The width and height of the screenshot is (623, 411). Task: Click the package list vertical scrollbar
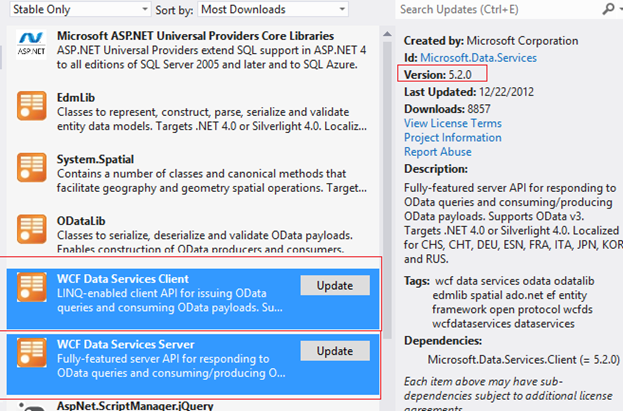(385, 200)
